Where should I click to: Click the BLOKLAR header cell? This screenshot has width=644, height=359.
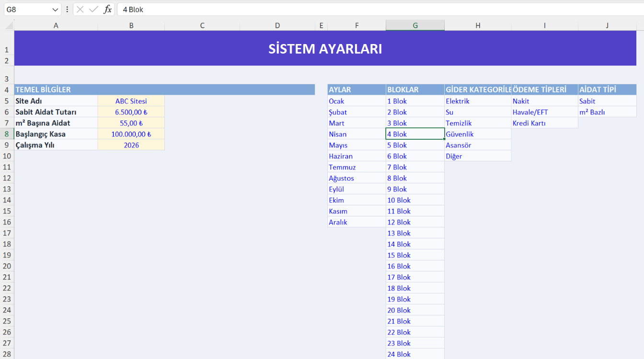pyautogui.click(x=415, y=90)
